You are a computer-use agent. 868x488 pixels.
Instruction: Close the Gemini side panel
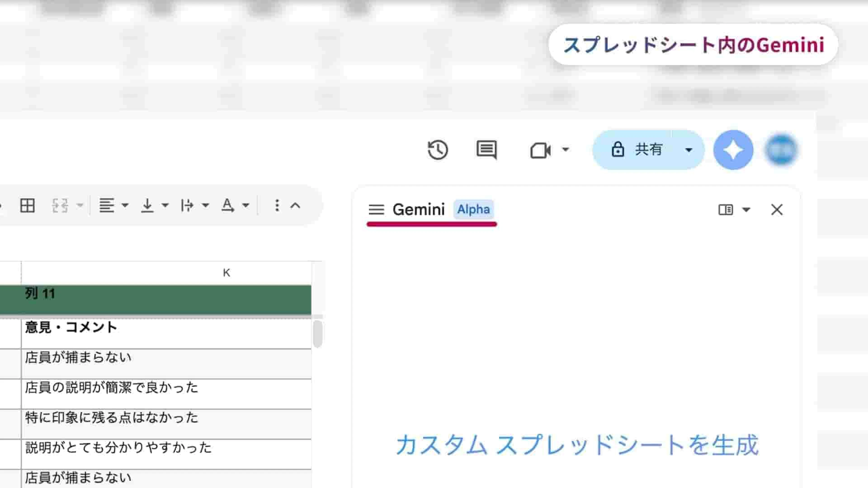click(x=777, y=209)
